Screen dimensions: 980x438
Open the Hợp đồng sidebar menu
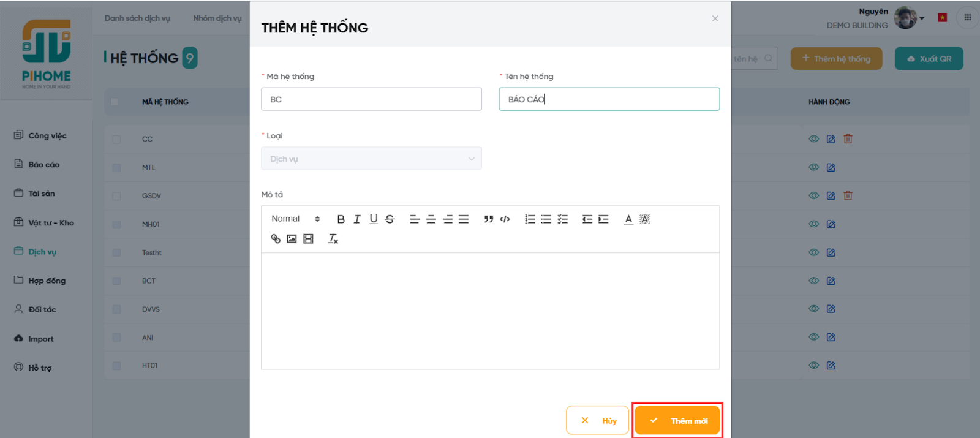click(x=47, y=281)
